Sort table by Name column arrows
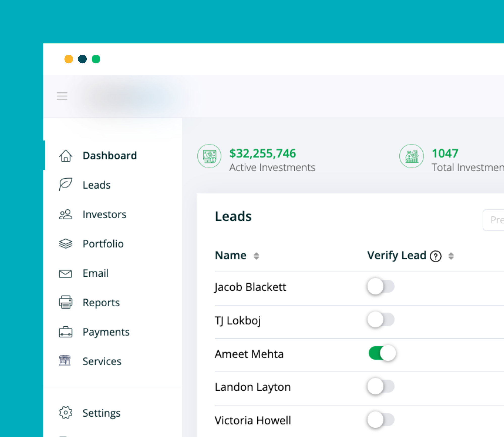504x437 pixels. (x=256, y=256)
